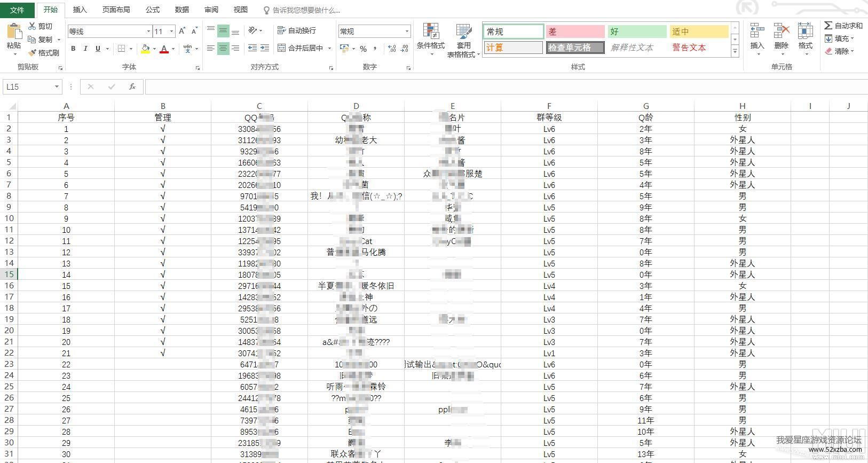The height and width of the screenshot is (463, 868).
Task: Toggle Bold formatting
Action: point(73,49)
